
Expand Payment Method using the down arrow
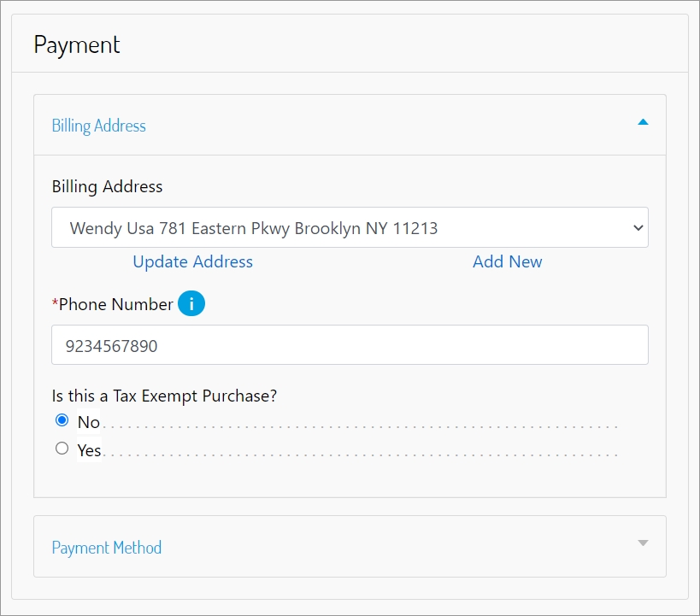tap(643, 543)
